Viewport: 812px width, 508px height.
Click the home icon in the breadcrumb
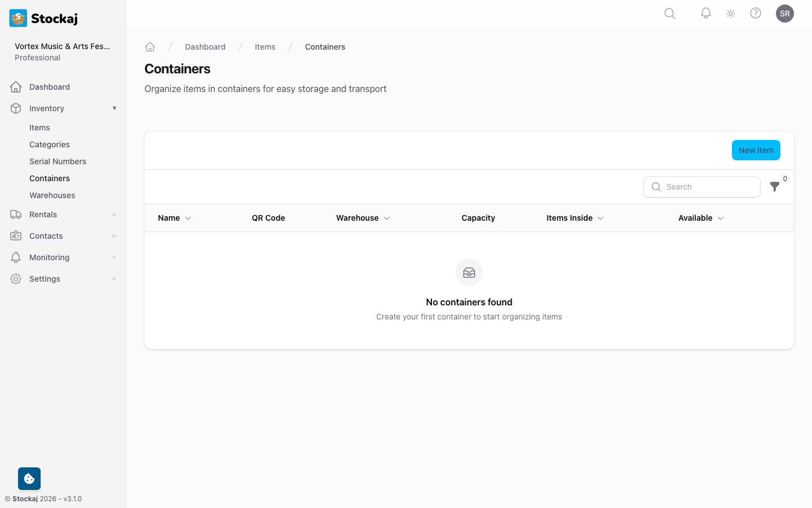(x=150, y=46)
